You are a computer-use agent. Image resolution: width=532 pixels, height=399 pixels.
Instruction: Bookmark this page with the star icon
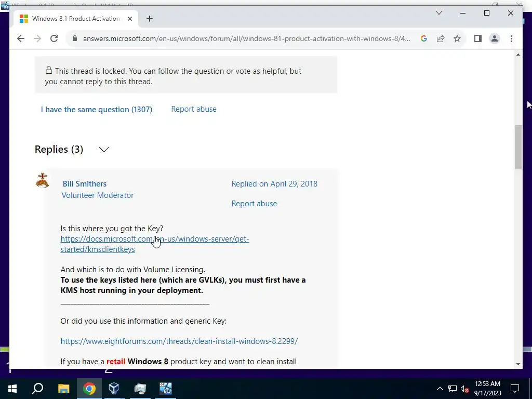click(x=457, y=38)
